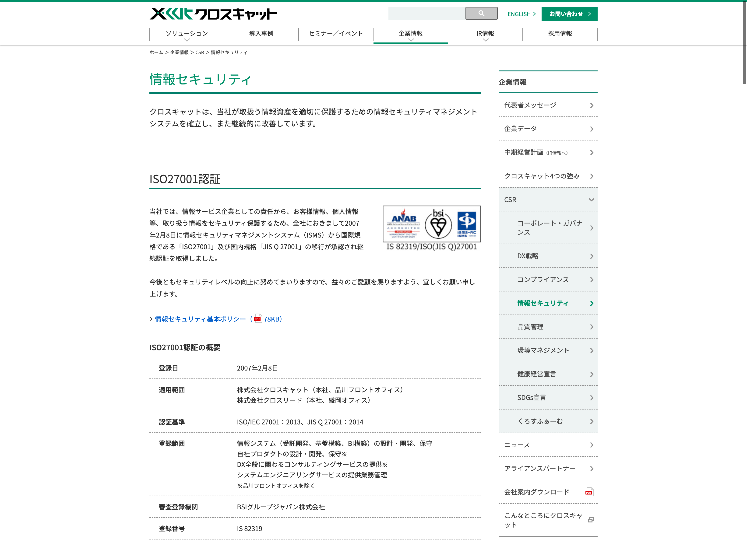Click arrow icon on お問い合わせ button
Image resolution: width=747 pixels, height=560 pixels.
coord(589,14)
